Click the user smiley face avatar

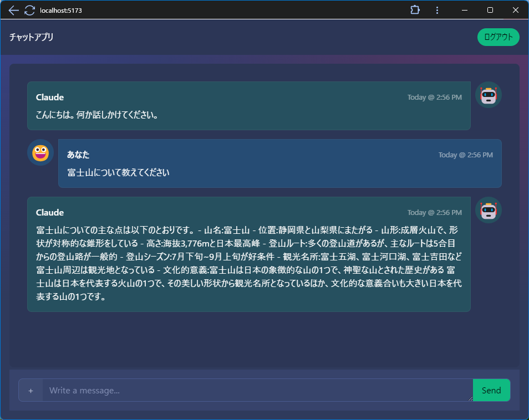tap(40, 153)
